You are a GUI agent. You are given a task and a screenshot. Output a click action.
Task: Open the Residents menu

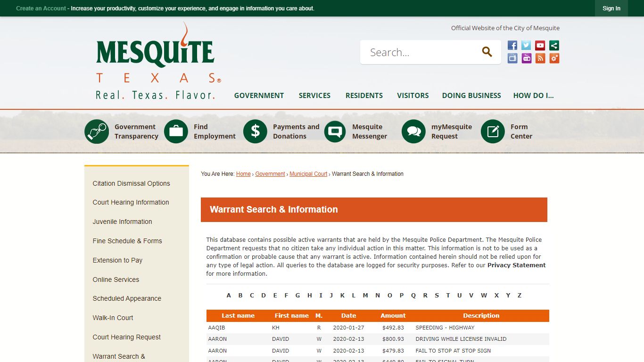click(x=364, y=95)
